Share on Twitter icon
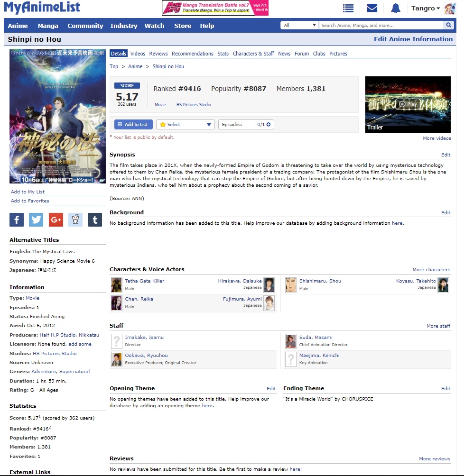 tap(36, 220)
